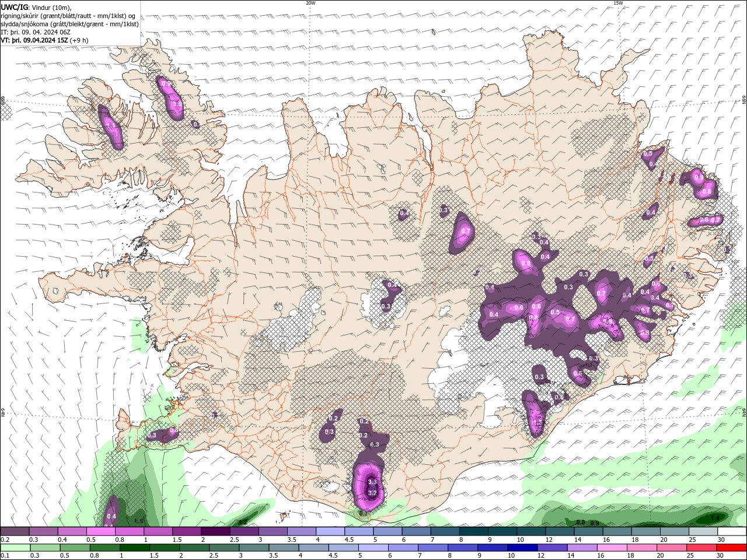This screenshot has height=560, width=747.
Task: Click the darkest purple swatch between 2 and 2.5
Action: tap(216, 531)
